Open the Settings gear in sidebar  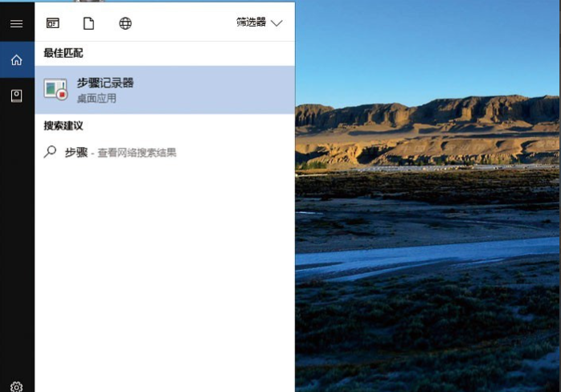pos(16,386)
